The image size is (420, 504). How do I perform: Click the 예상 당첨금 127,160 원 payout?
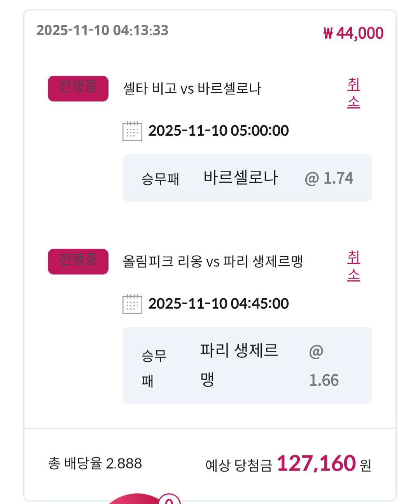[x=288, y=464]
